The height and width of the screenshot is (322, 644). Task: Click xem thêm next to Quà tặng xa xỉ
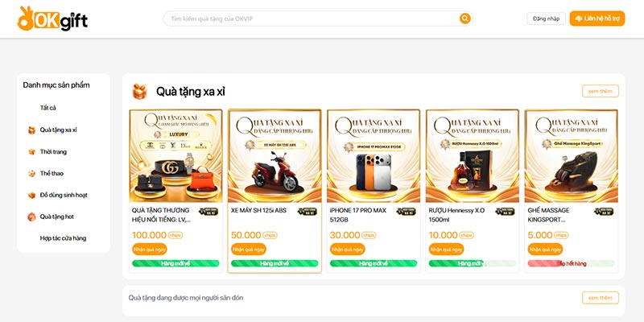600,91
